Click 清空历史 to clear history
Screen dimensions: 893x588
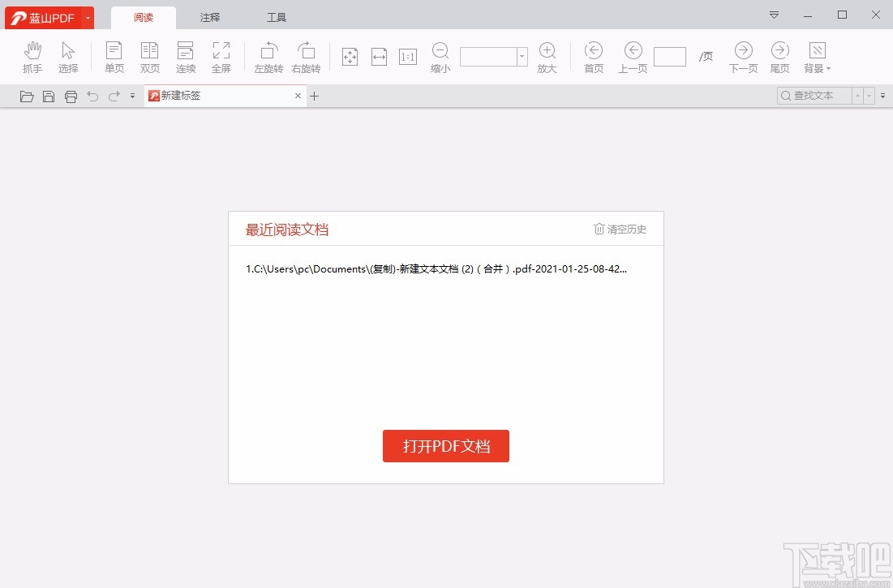(x=620, y=229)
